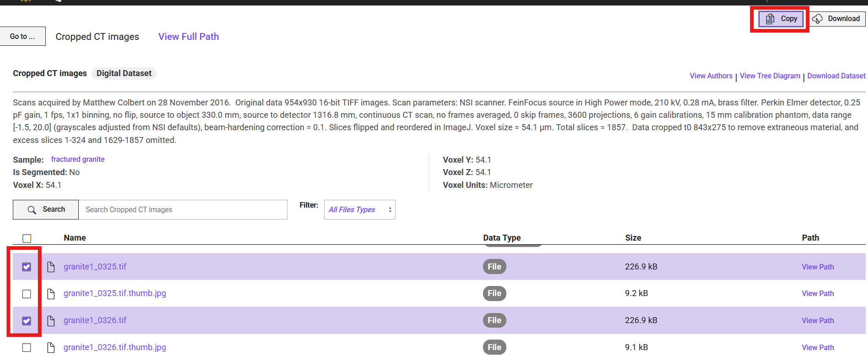Open the Go to ... menu
868x357 pixels.
tap(22, 36)
